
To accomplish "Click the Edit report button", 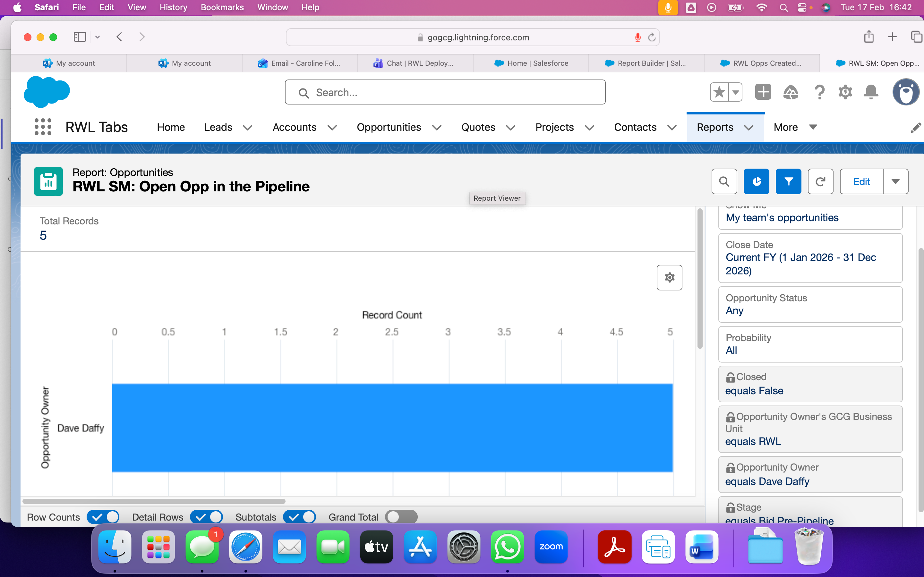I will click(861, 182).
